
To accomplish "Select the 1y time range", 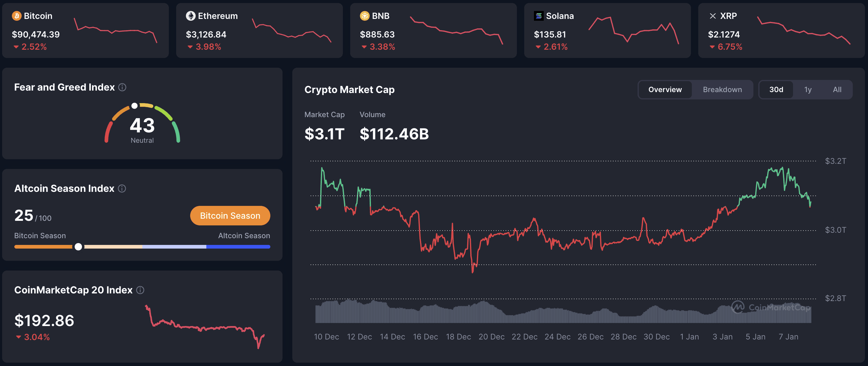I will coord(808,89).
